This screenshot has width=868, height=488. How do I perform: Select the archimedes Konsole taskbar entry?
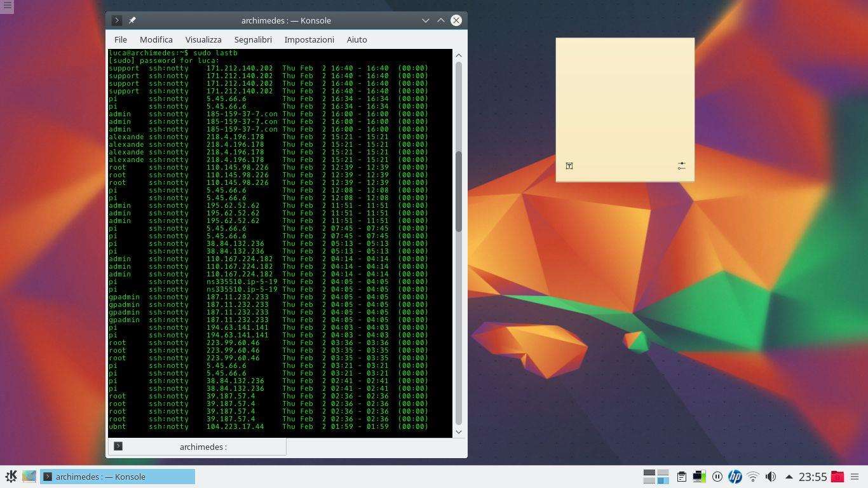[118, 477]
